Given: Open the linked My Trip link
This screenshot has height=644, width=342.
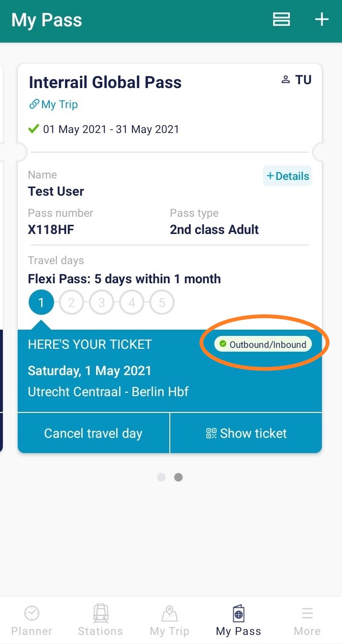Looking at the screenshot, I should (x=53, y=104).
